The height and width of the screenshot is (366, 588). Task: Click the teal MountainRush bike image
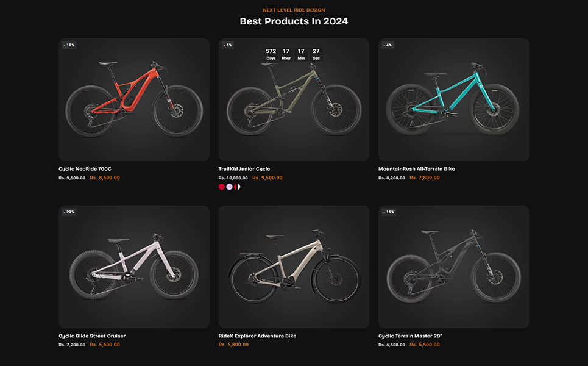coord(453,101)
